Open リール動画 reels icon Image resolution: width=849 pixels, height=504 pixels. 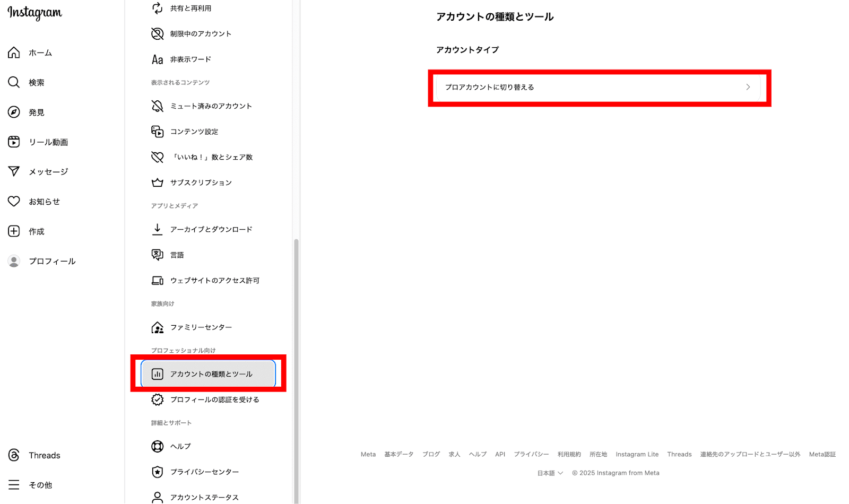[14, 142]
